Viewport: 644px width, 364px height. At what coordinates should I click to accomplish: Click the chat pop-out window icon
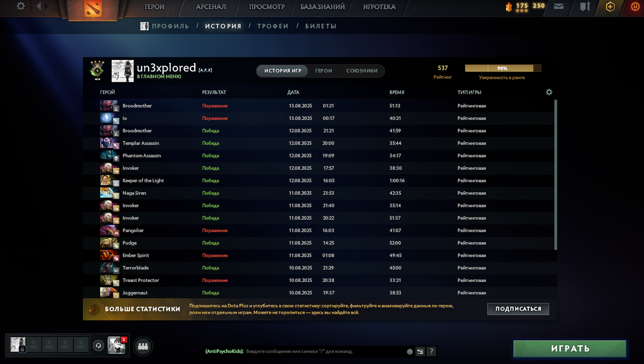tap(420, 351)
